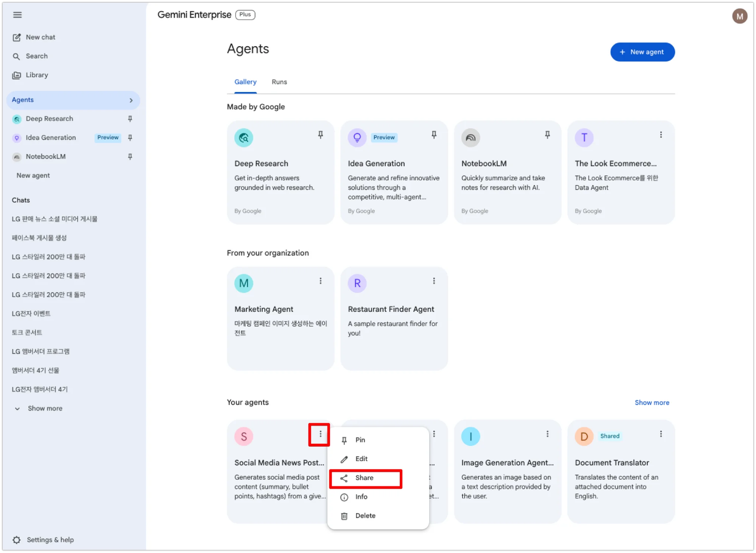756x553 pixels.
Task: Click the Settings gear icon
Action: click(17, 540)
